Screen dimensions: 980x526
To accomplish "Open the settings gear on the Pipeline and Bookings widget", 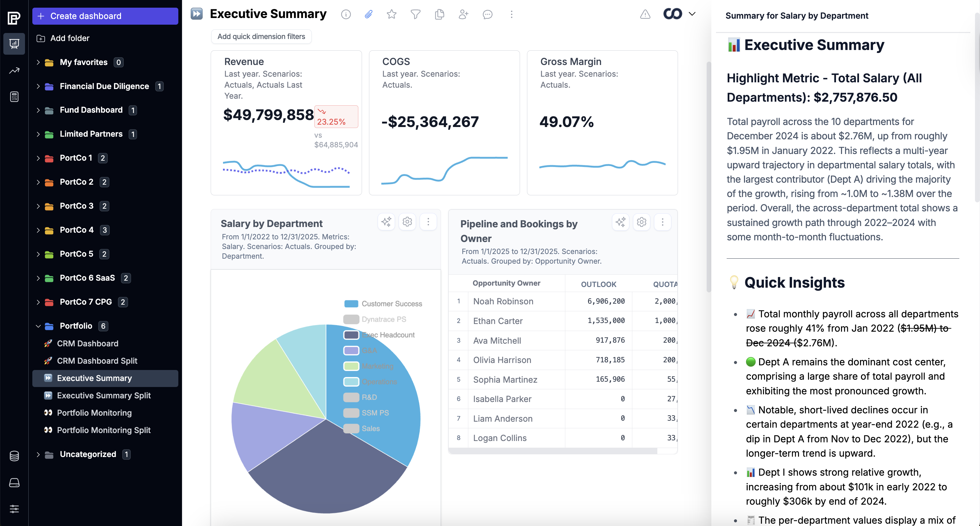I will pyautogui.click(x=641, y=222).
